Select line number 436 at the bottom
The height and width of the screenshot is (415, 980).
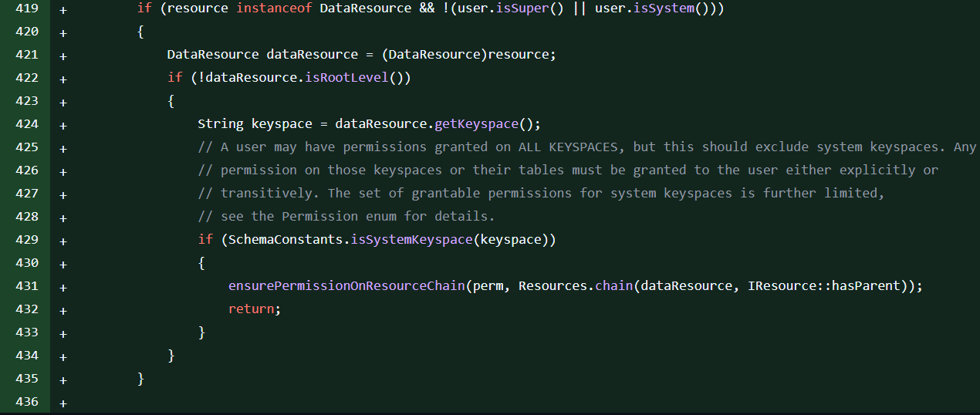[x=25, y=402]
